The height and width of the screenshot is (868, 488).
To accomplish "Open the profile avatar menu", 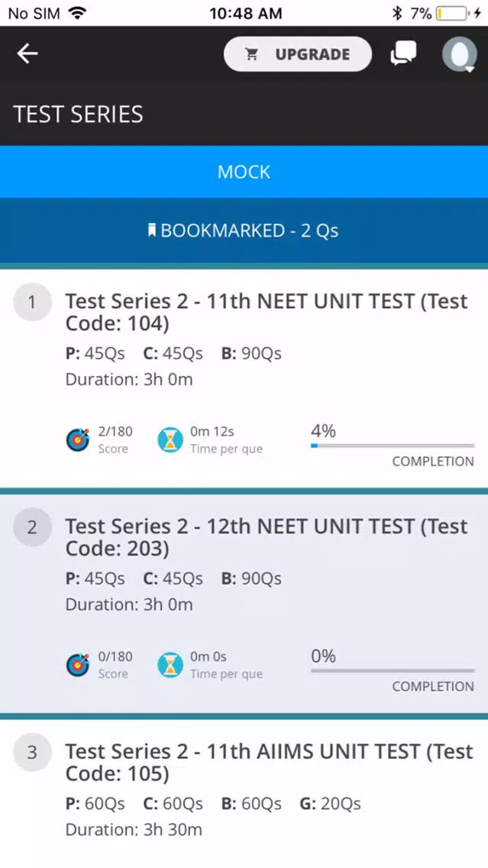I will [459, 54].
